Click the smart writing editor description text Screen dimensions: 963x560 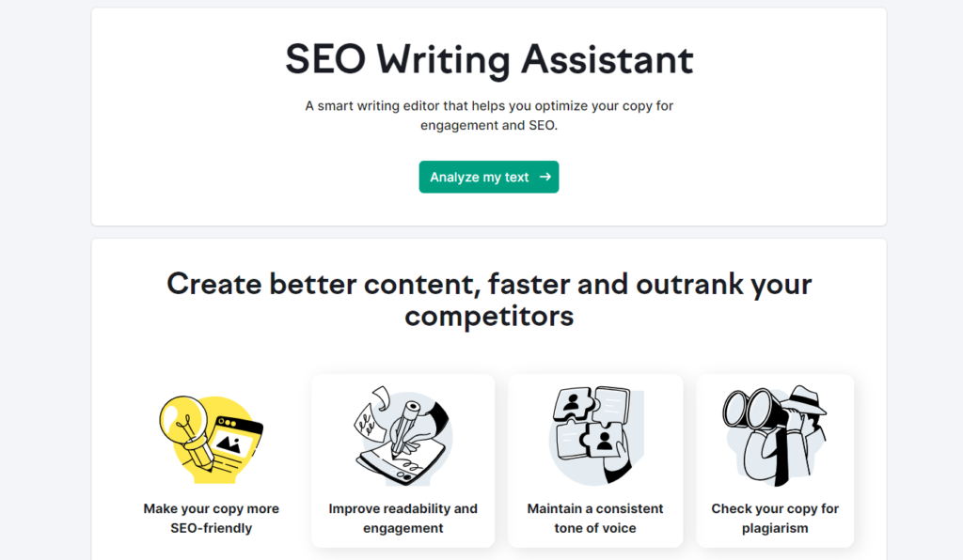point(489,115)
